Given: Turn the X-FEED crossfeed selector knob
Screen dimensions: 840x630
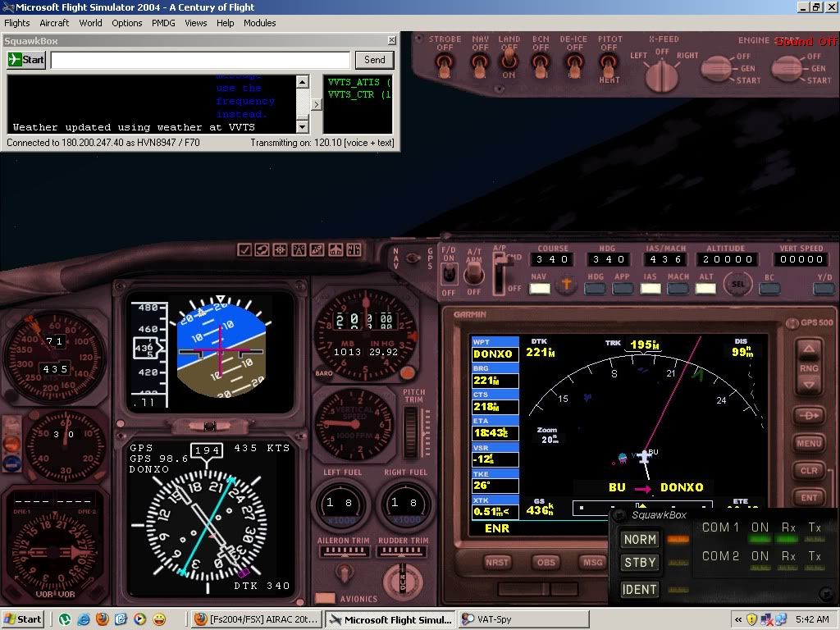Looking at the screenshot, I should [x=662, y=76].
